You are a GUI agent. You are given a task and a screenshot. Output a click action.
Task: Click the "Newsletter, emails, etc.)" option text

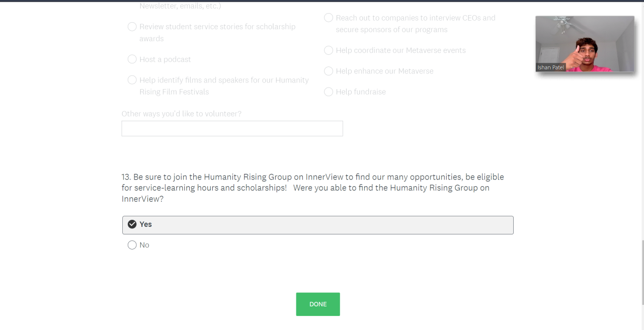click(180, 6)
